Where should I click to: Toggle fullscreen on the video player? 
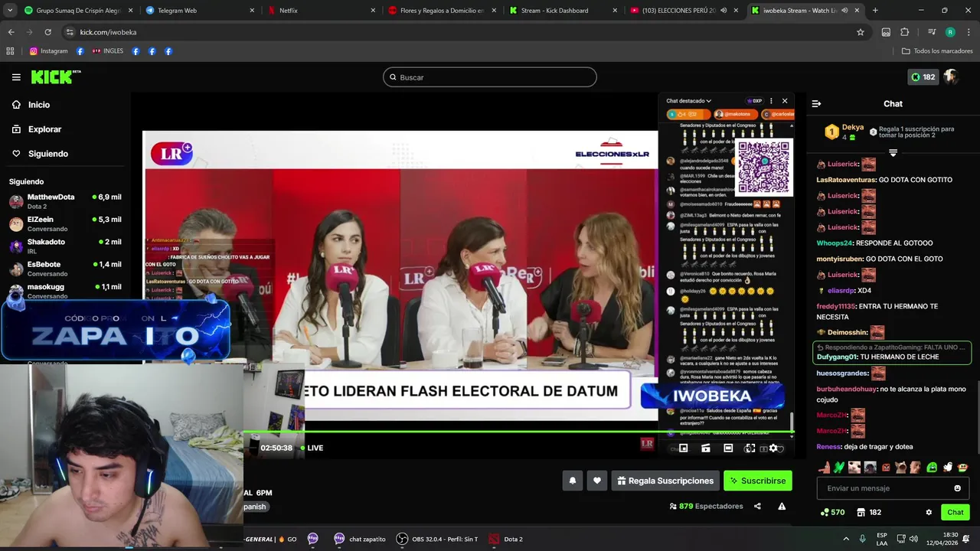click(x=750, y=448)
